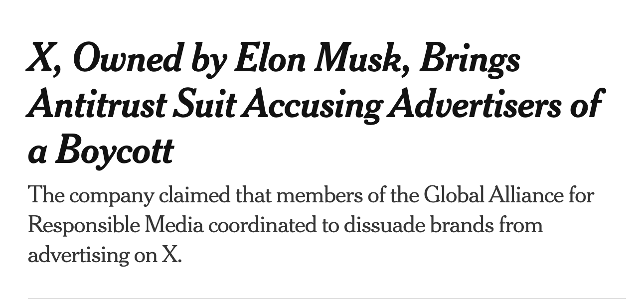The height and width of the screenshot is (301, 644).
Task: Click "advertising on X." at the summary's end
Action: pyautogui.click(x=105, y=255)
